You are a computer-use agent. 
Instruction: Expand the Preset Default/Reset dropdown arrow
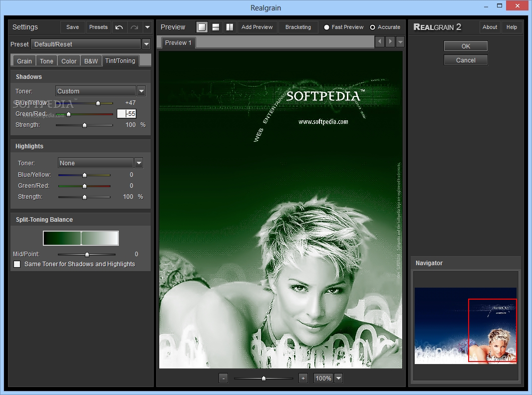click(x=146, y=44)
